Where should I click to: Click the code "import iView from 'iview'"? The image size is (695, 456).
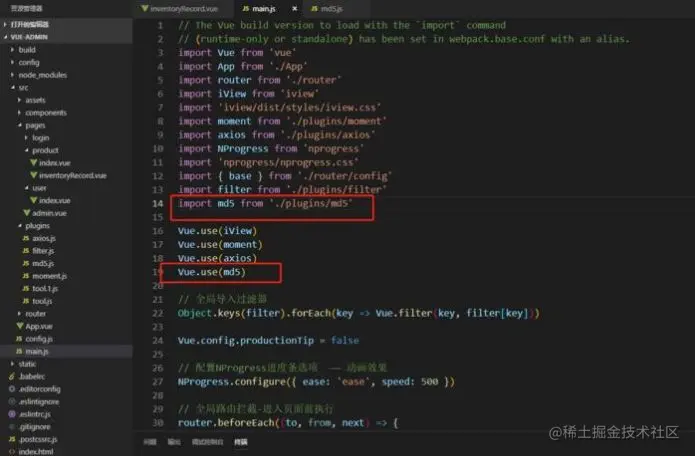248,94
